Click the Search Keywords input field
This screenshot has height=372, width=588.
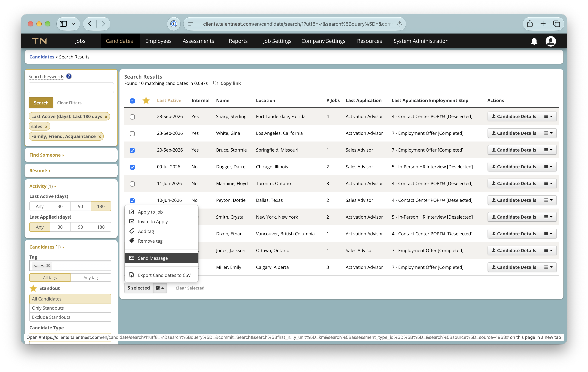pos(71,88)
